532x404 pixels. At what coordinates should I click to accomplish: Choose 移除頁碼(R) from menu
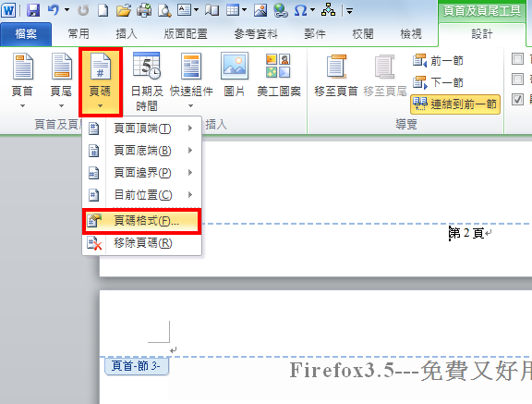[x=142, y=243]
